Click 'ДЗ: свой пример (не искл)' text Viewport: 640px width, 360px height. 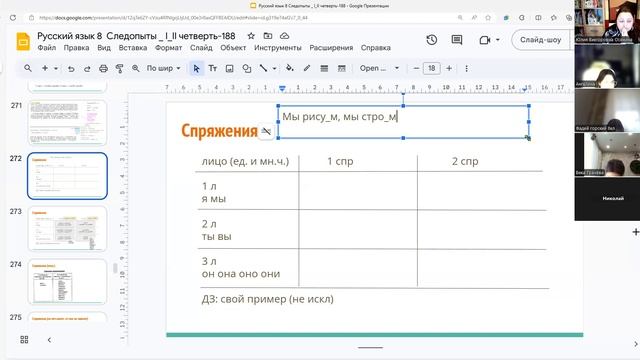coord(267,299)
